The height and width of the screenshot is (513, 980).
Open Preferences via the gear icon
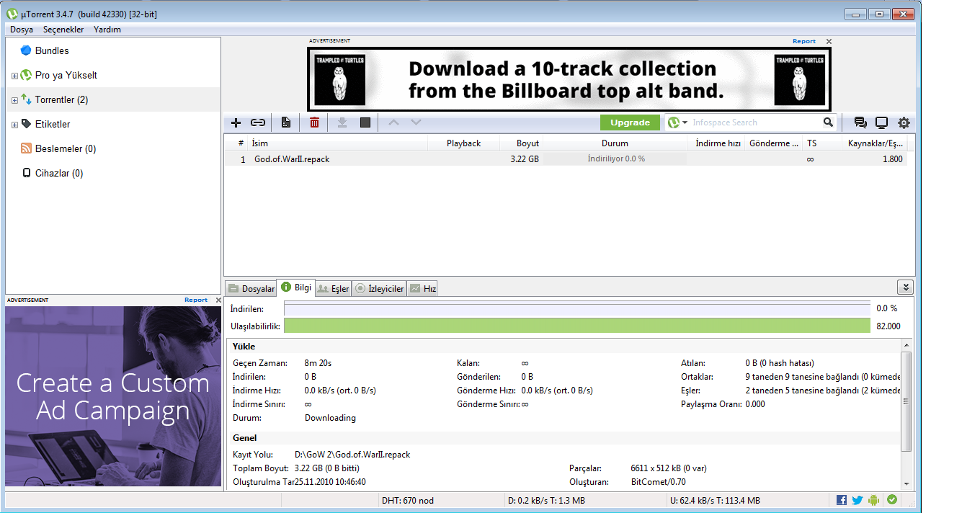pos(904,122)
